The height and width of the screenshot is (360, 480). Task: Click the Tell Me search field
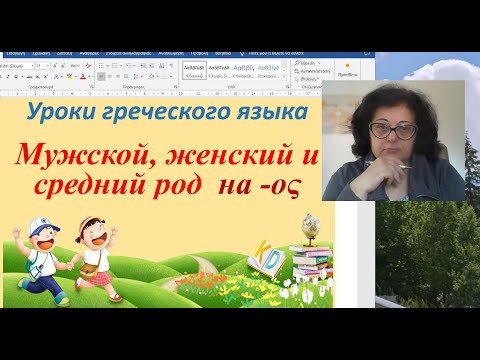pos(276,53)
